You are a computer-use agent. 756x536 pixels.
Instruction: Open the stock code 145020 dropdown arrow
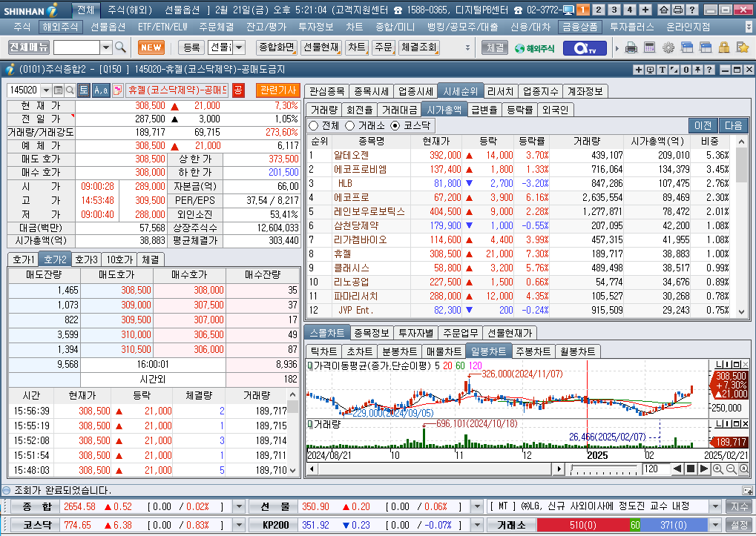click(x=46, y=90)
